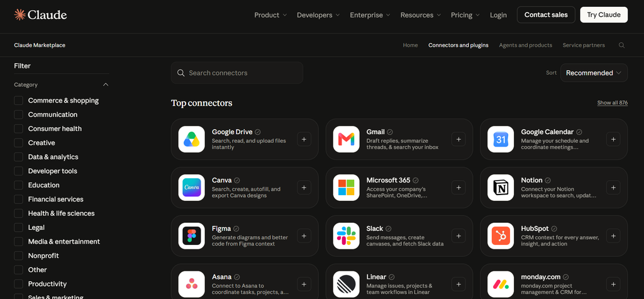Click the Canva connector icon
This screenshot has width=644, height=299.
[x=191, y=188]
